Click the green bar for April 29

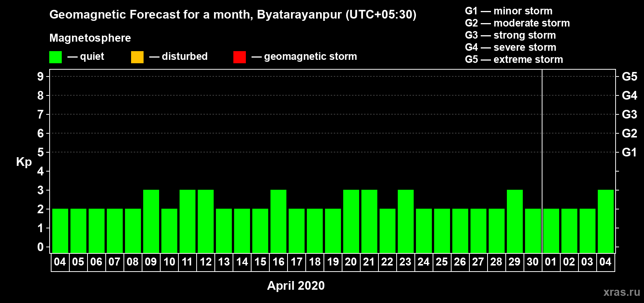click(515, 221)
